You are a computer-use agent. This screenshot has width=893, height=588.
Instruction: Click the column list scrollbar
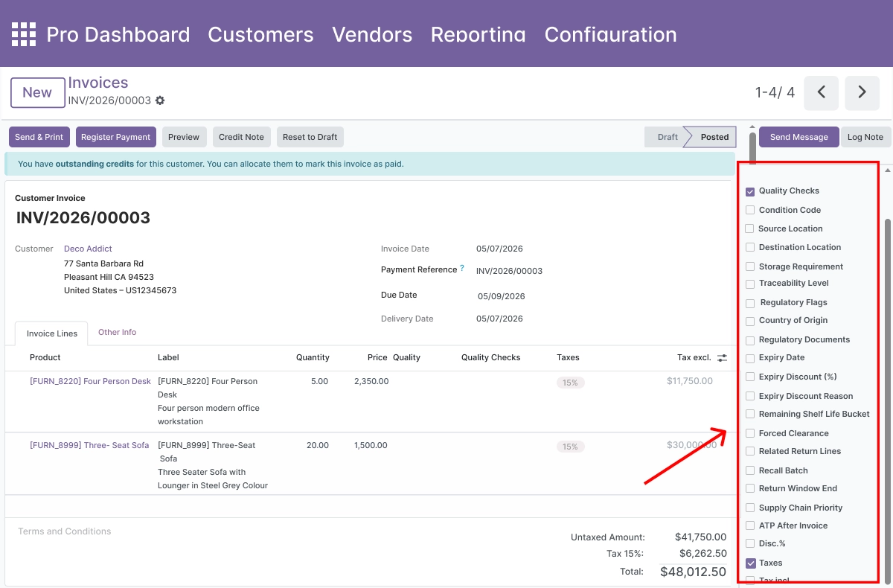click(x=886, y=400)
